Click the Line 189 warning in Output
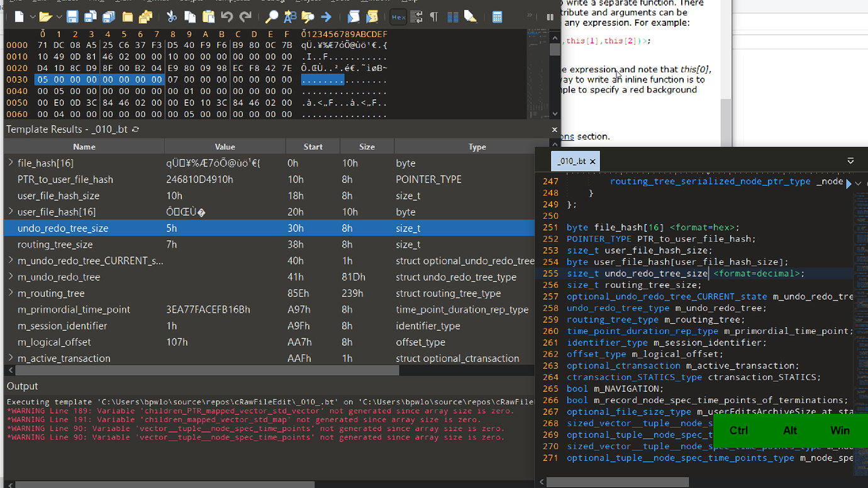Viewport: 868px width, 488px height. 94,410
